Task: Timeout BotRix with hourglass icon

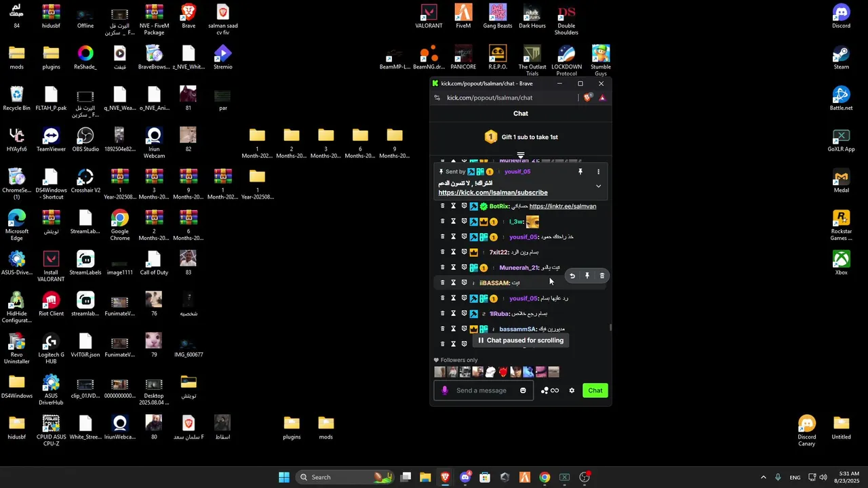Action: tap(454, 206)
